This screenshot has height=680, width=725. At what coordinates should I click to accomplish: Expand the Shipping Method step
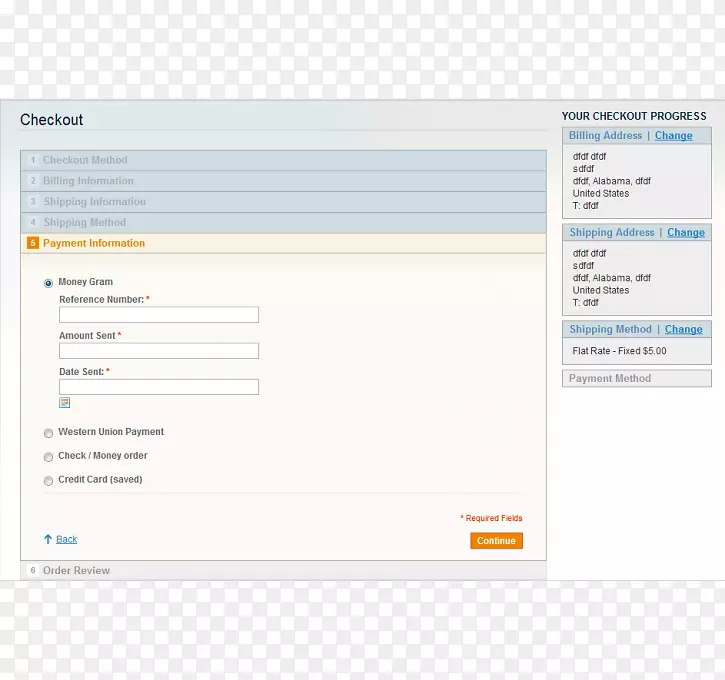click(84, 223)
